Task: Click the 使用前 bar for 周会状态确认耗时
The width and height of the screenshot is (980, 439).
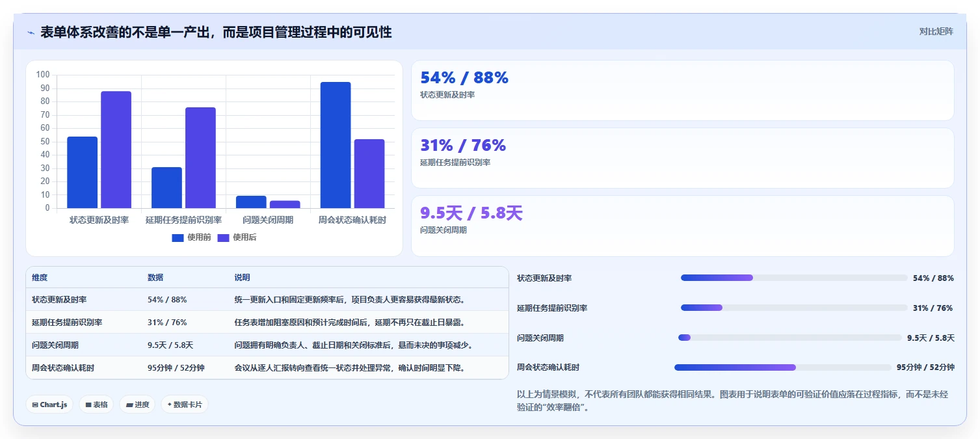Action: pos(336,145)
